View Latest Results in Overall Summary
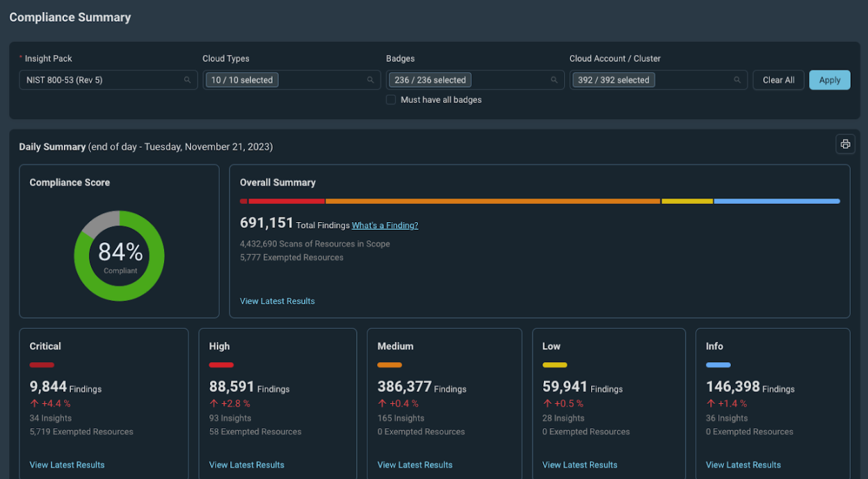Screen dimensions: 868x479 pyautogui.click(x=277, y=301)
